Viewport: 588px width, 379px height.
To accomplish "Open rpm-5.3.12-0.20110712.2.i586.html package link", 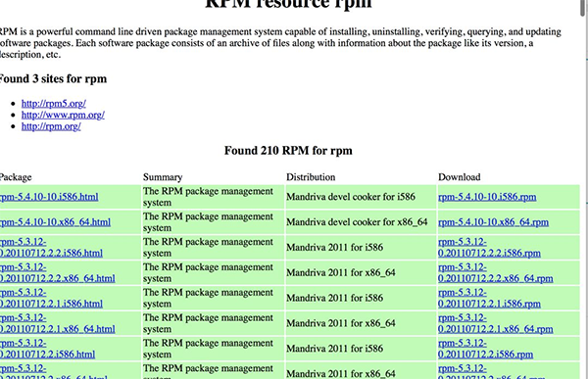I will click(x=47, y=349).
